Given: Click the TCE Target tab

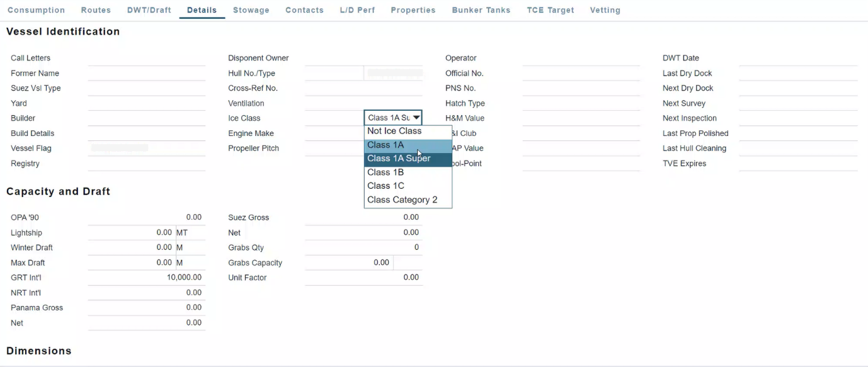Looking at the screenshot, I should click(550, 10).
